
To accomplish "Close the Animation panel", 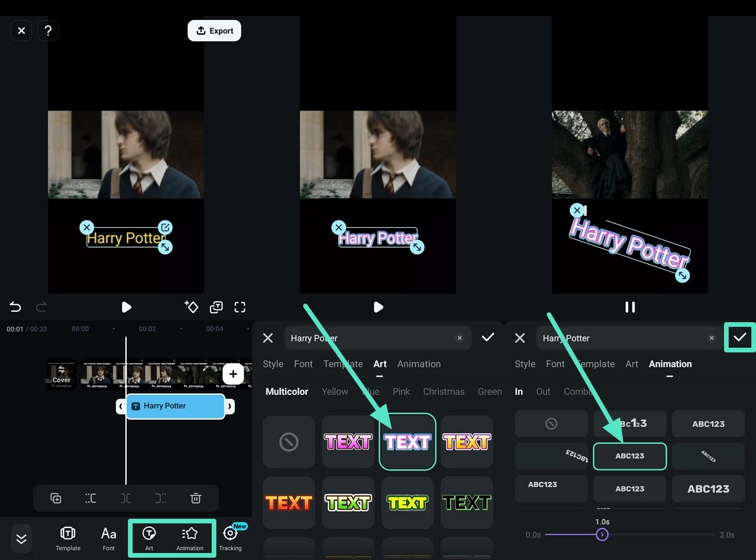I will 520,338.
